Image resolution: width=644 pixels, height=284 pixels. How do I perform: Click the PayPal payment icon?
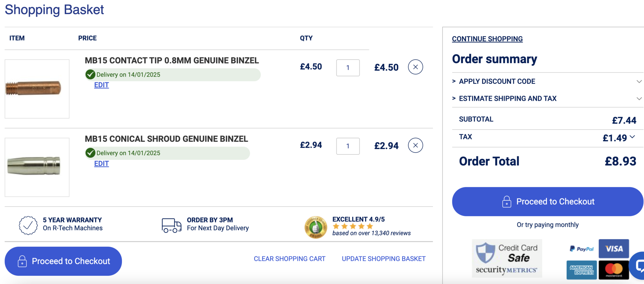[x=582, y=249]
